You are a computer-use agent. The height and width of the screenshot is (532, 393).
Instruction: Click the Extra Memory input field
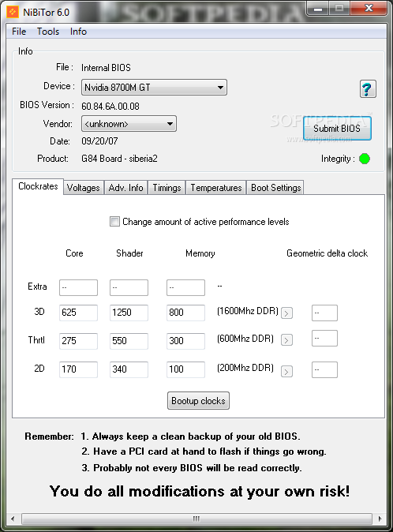coord(185,287)
